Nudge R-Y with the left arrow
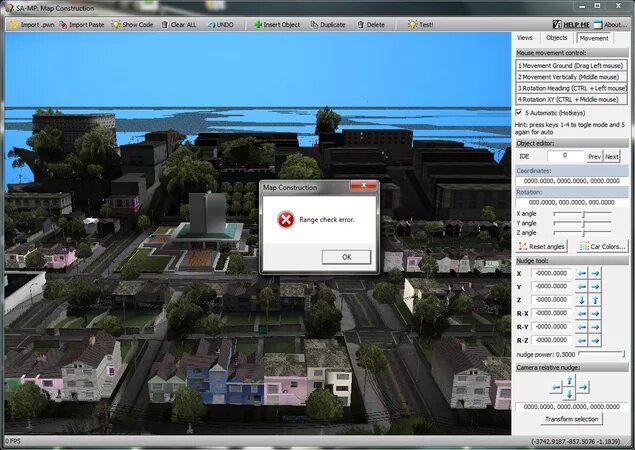635x450 pixels. [582, 326]
